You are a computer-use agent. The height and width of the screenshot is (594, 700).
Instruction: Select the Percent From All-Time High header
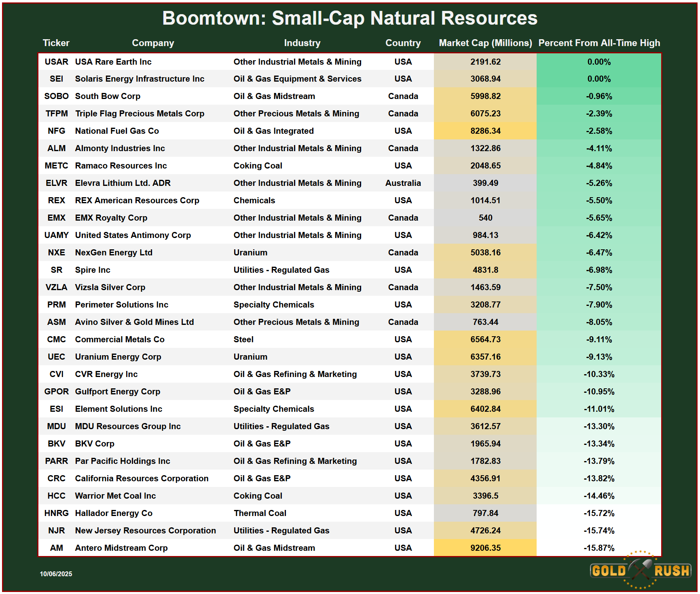599,43
